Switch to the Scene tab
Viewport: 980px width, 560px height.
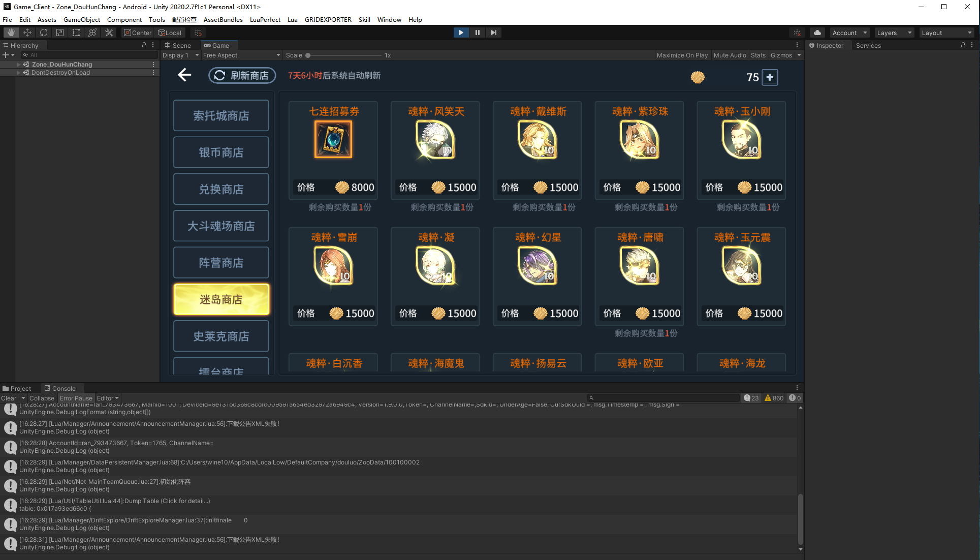[178, 45]
